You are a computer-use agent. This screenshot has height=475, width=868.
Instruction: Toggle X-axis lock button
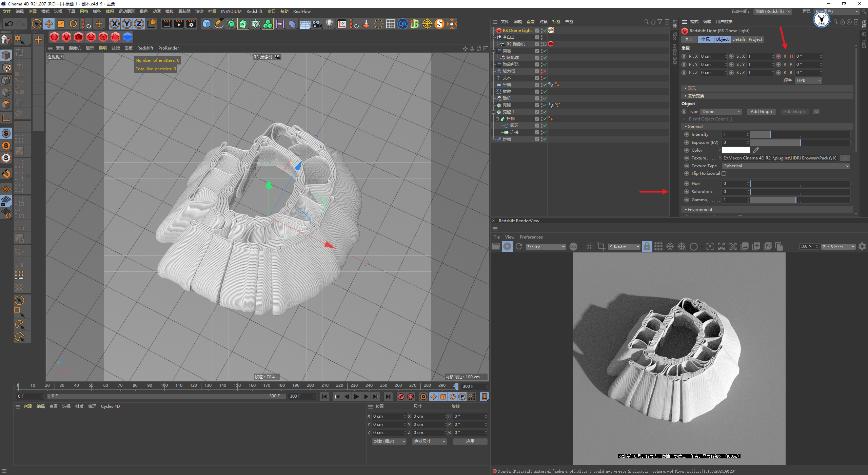115,24
